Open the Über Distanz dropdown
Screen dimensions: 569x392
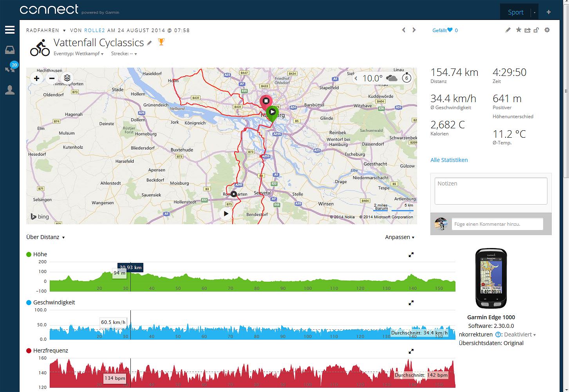pos(45,237)
